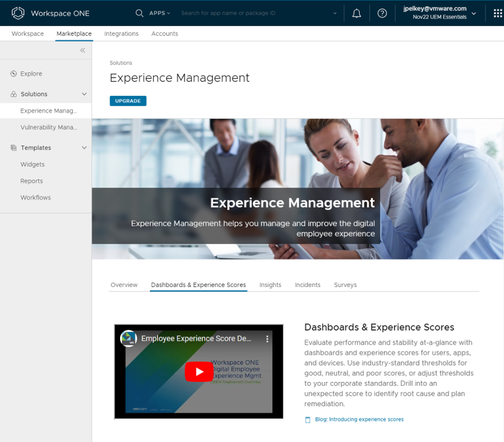Viewport: 504px width, 442px height.
Task: Click the Solutions sidebar icon
Action: [x=13, y=94]
